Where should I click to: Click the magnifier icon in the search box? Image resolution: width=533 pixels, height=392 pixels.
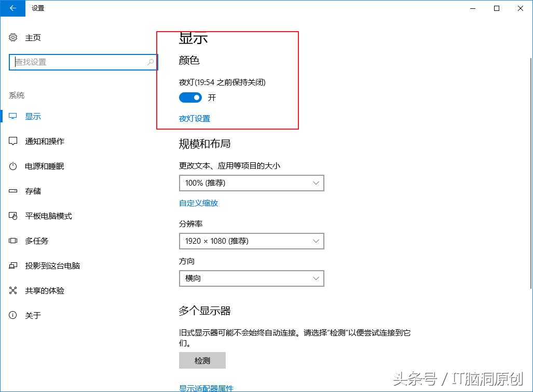click(150, 62)
